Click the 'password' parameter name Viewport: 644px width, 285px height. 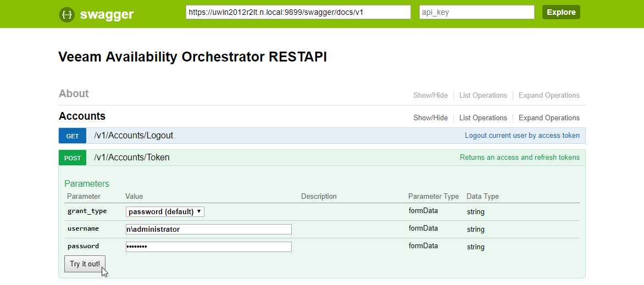(x=83, y=247)
